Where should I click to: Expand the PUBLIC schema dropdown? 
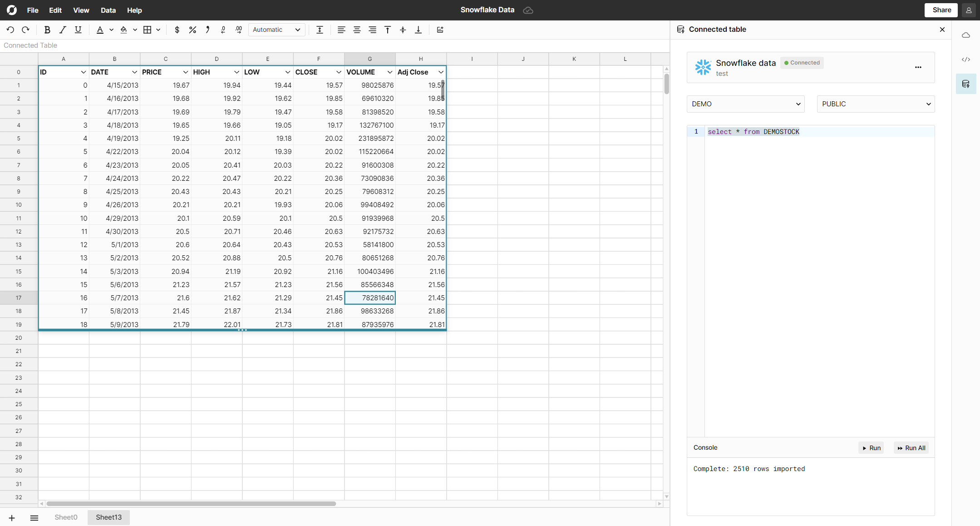876,104
